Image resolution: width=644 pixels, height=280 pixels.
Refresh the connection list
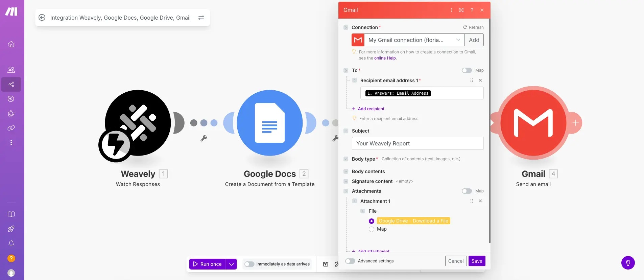coord(473,27)
